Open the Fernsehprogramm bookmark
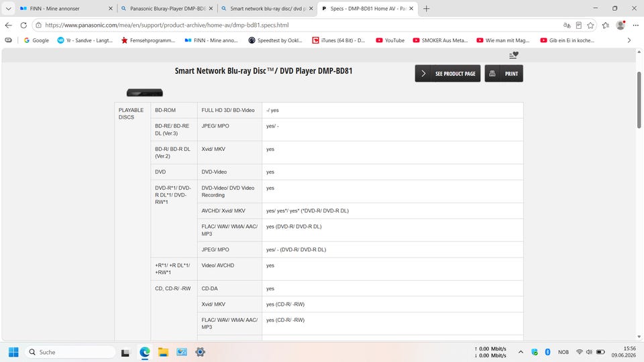This screenshot has width=644, height=362. (x=148, y=40)
